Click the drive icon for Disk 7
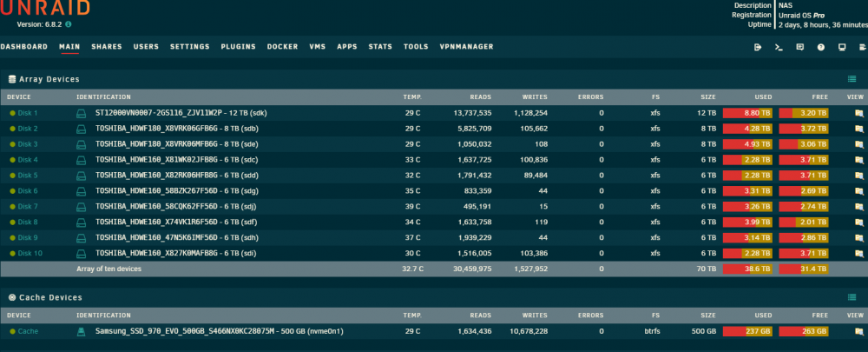This screenshot has height=352, width=868. [82, 207]
